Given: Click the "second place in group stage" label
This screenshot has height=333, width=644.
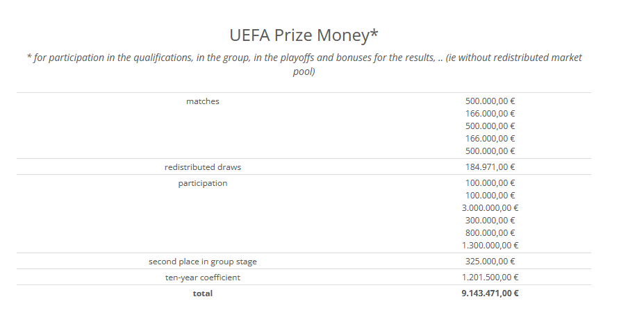Looking at the screenshot, I should coord(202,262).
